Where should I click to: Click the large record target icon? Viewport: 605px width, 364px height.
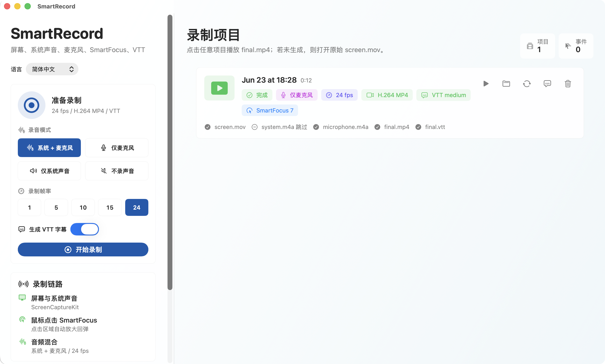[x=31, y=105]
